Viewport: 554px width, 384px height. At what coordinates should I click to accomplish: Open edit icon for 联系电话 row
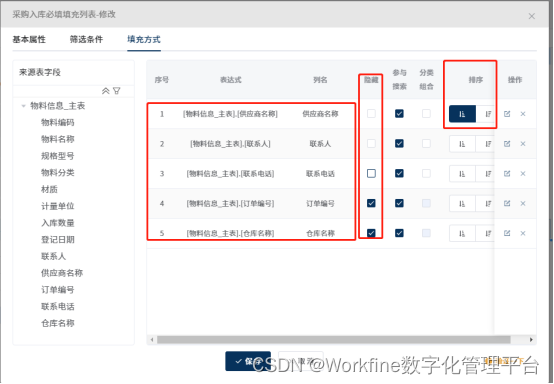click(507, 173)
